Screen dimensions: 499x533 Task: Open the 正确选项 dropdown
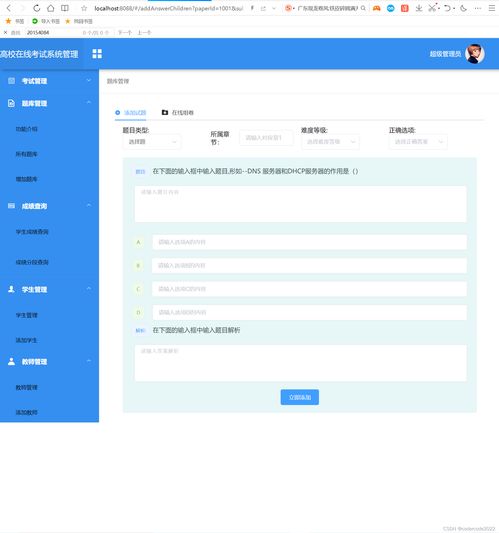418,142
